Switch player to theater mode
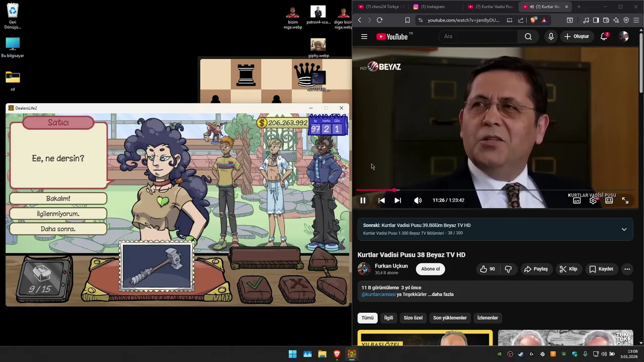644x362 pixels. (x=609, y=200)
